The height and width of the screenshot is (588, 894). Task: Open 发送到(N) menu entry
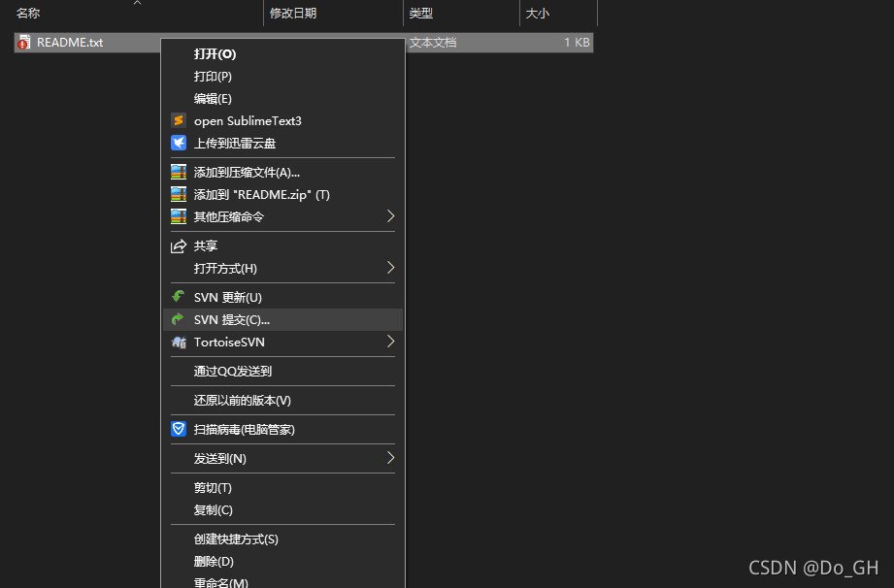click(x=282, y=458)
